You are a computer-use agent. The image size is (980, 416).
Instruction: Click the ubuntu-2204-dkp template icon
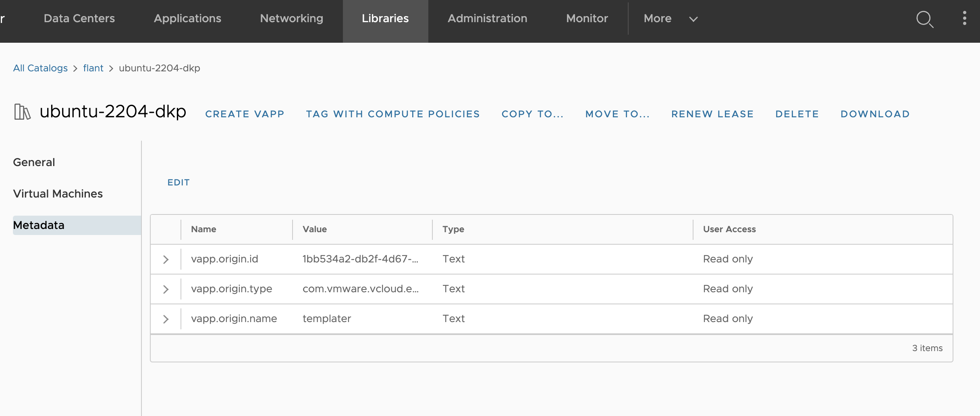[22, 112]
